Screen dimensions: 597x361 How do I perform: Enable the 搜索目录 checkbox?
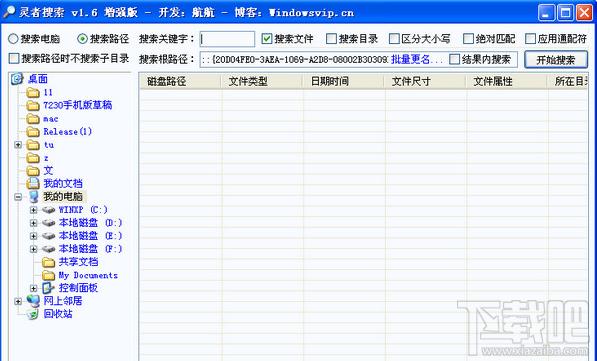(331, 38)
